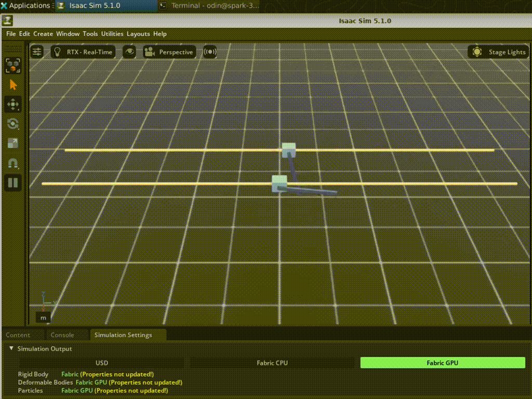Switch to the Console tab

pyautogui.click(x=62, y=335)
